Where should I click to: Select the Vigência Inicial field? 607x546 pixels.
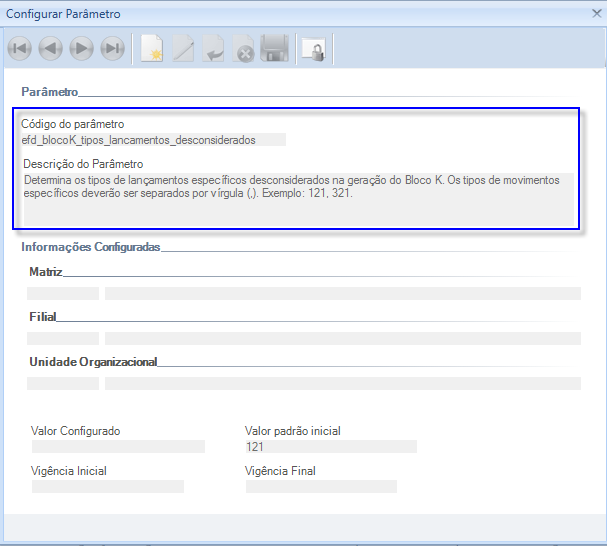point(108,487)
